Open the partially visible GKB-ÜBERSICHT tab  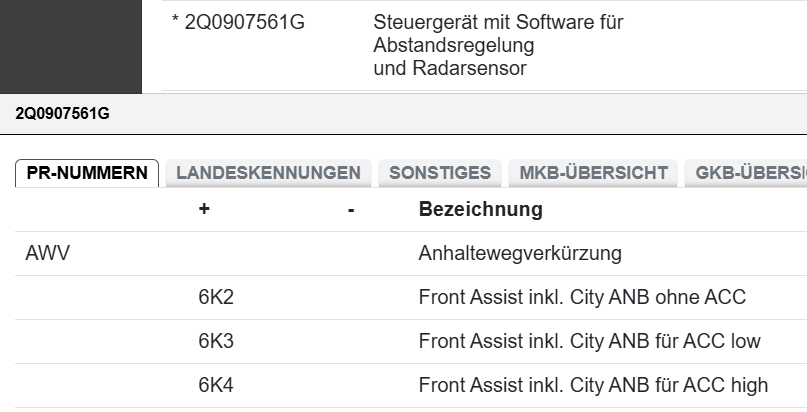pos(745,173)
